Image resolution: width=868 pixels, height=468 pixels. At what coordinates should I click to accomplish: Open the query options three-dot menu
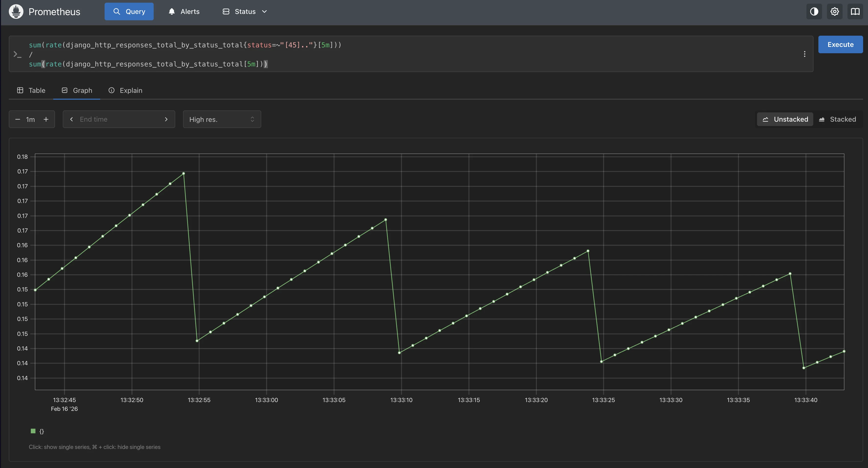pos(804,54)
